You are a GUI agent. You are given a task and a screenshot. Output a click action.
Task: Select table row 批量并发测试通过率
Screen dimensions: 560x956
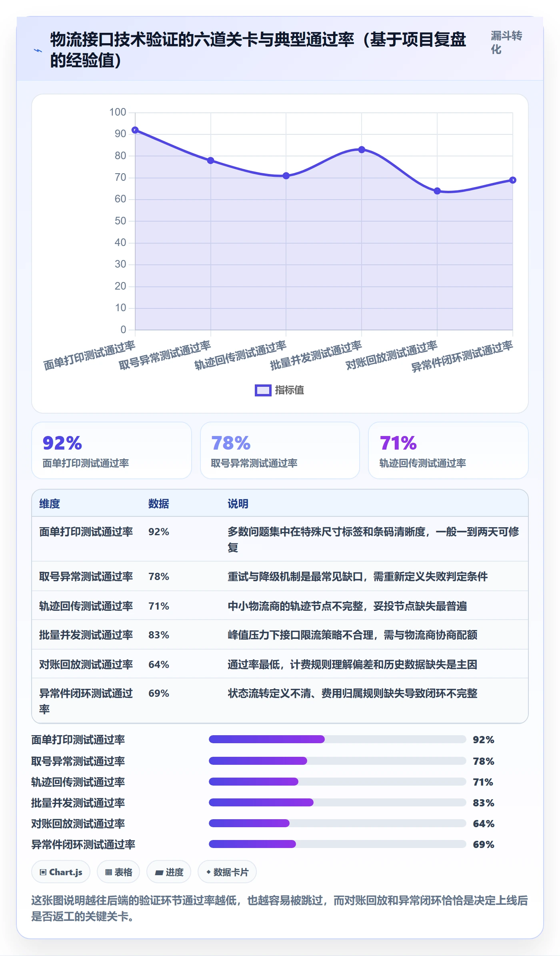click(x=280, y=635)
